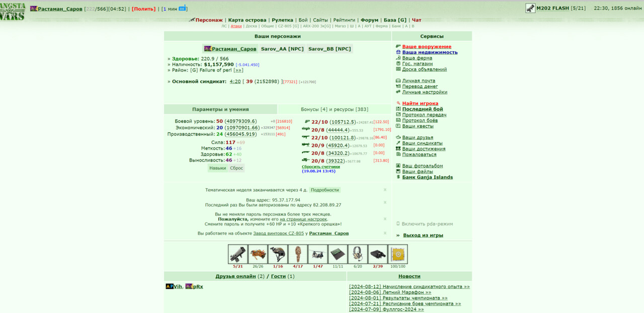This screenshot has height=313, width=644.
Task: Expand district details via [»»] link
Action: coord(238,70)
